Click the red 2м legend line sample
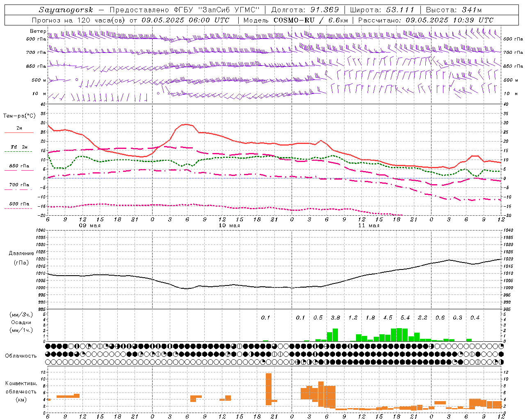Image resolution: width=525 pixels, height=420 pixels. pyautogui.click(x=19, y=133)
